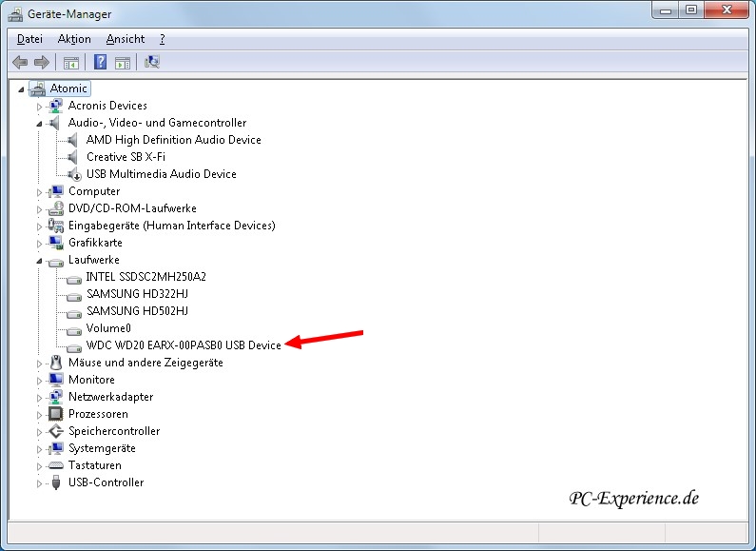Toggle the console tree pane toolbar icon

[x=70, y=63]
